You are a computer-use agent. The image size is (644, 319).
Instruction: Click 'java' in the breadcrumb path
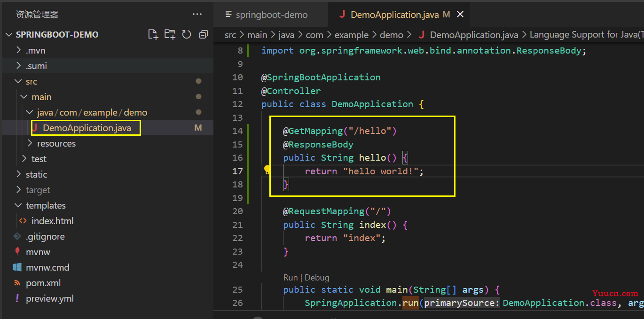(286, 35)
